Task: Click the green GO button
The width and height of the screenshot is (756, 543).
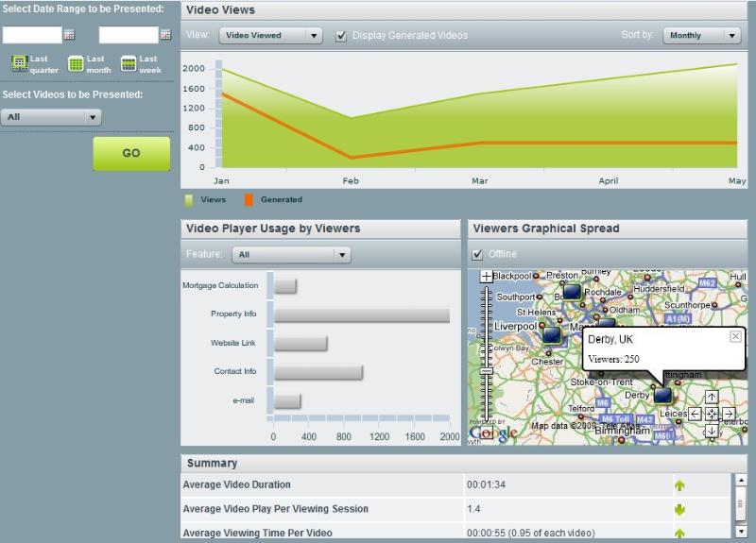Action: 131,153
